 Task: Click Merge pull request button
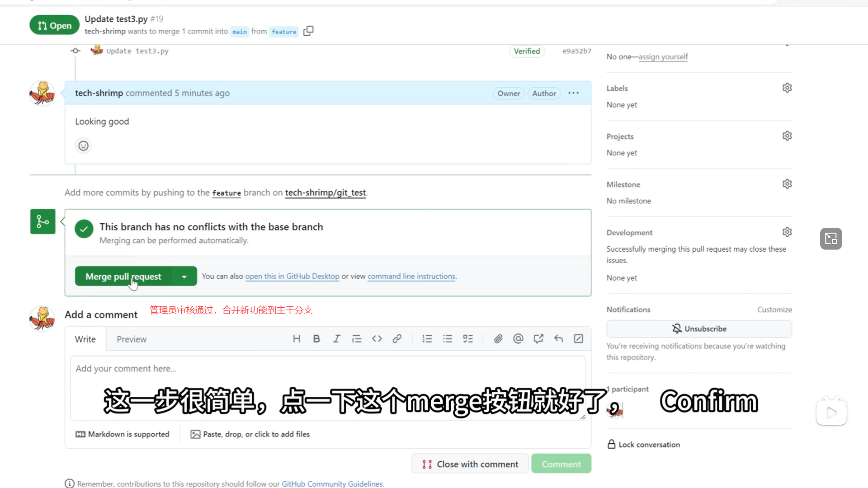(x=123, y=277)
